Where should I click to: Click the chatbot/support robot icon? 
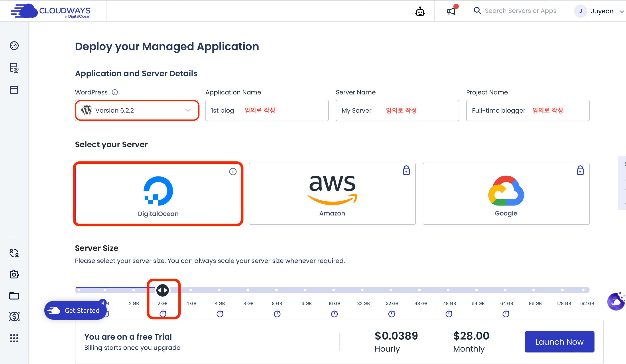tap(420, 11)
